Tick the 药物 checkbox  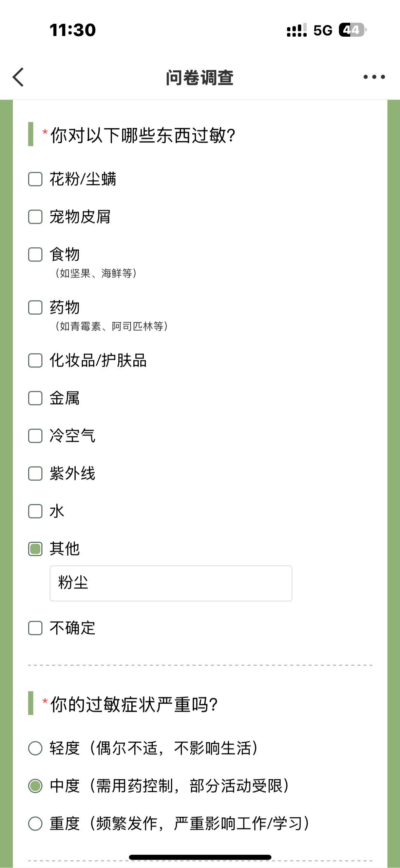click(x=35, y=307)
